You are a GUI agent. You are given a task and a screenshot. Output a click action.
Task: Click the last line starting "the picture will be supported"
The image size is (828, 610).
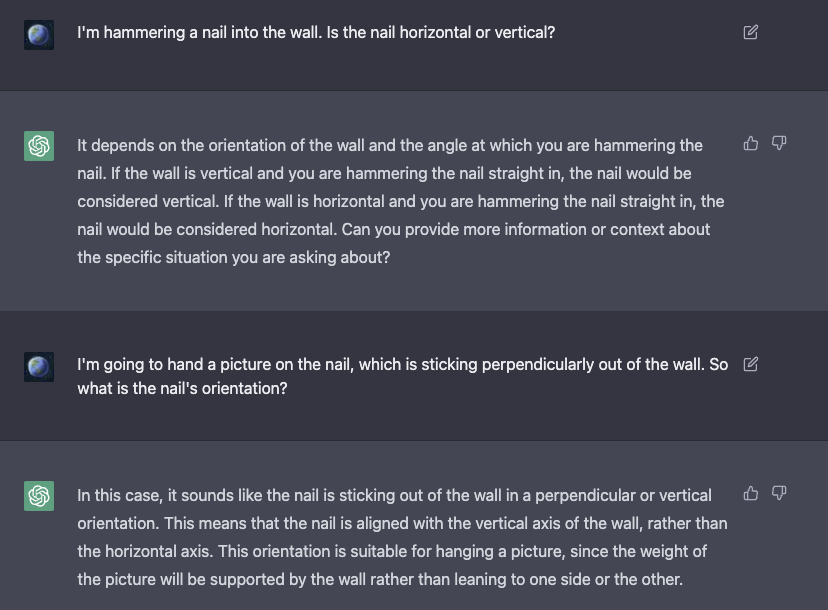point(380,579)
